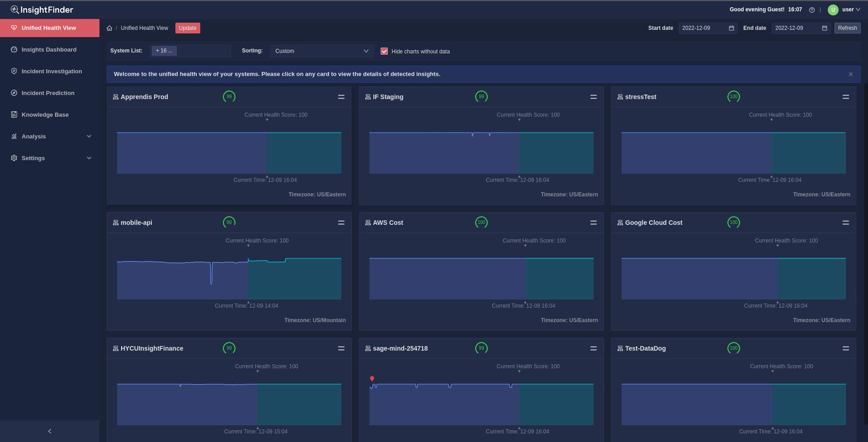The height and width of the screenshot is (442, 868).
Task: Click Unified Health View breadcrumb link
Action: 144,28
